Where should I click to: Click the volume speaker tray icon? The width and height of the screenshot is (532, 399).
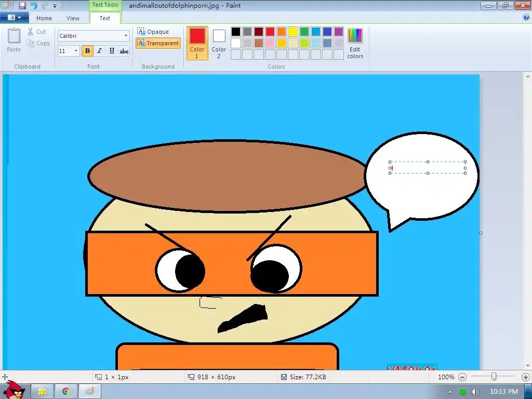coord(475,392)
